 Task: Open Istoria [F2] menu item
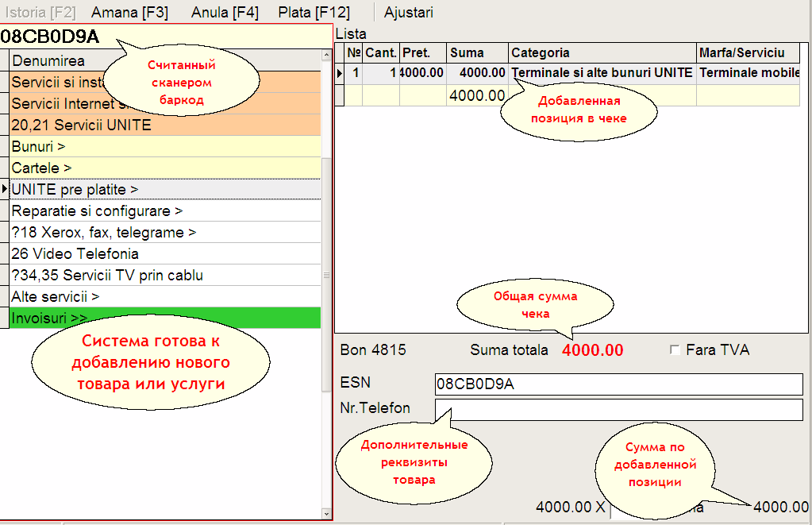pos(40,13)
